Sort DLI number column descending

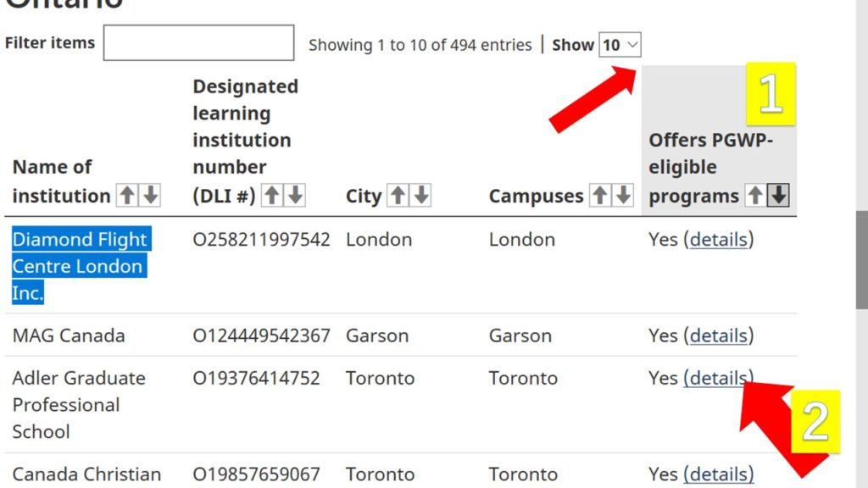(x=295, y=196)
